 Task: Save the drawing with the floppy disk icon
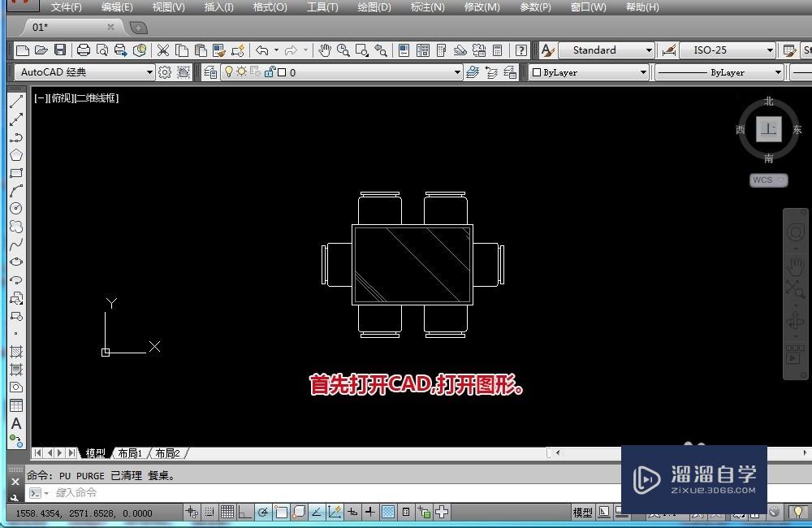click(60, 50)
